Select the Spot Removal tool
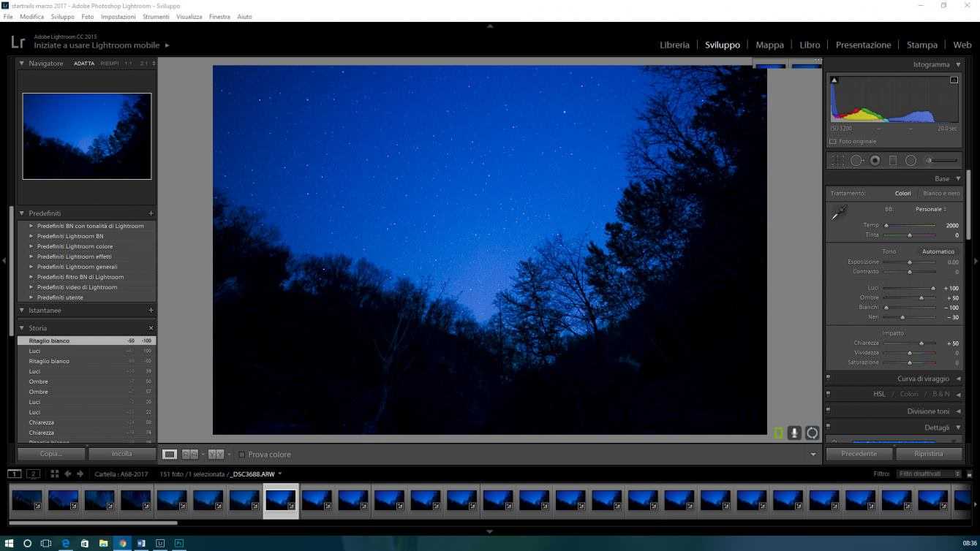Image resolution: width=980 pixels, height=551 pixels. pos(857,161)
